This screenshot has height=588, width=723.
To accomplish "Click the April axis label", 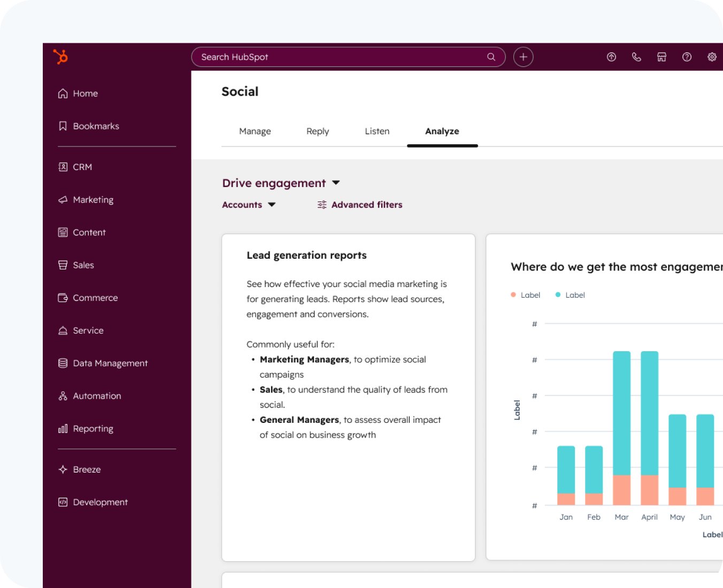I will click(649, 517).
